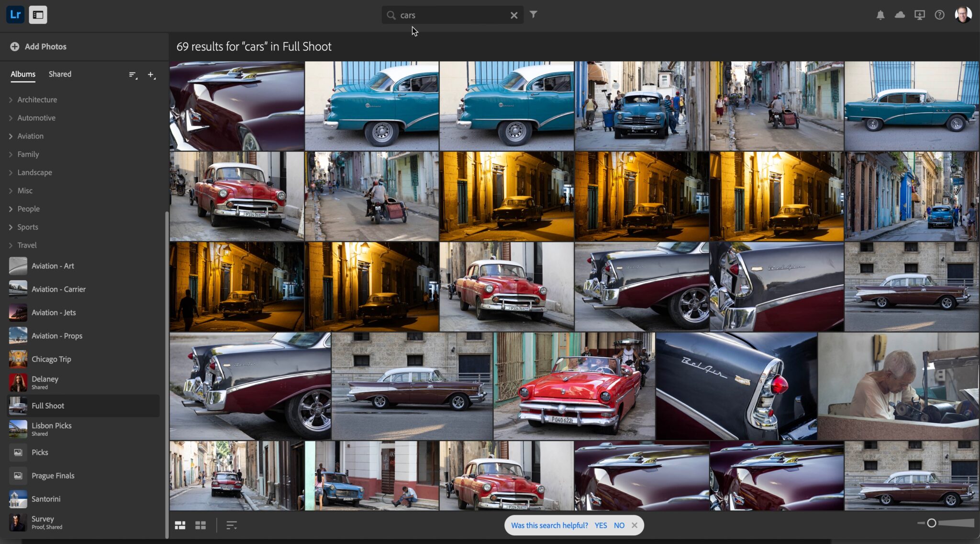This screenshot has width=980, height=544.
Task: Click the Lightroom logo icon
Action: point(15,14)
